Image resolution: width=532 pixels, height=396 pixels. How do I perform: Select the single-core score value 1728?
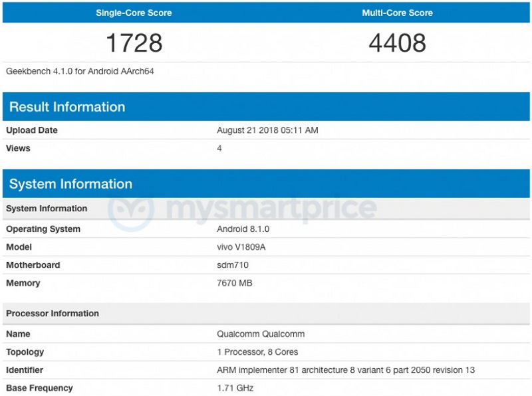click(x=134, y=43)
